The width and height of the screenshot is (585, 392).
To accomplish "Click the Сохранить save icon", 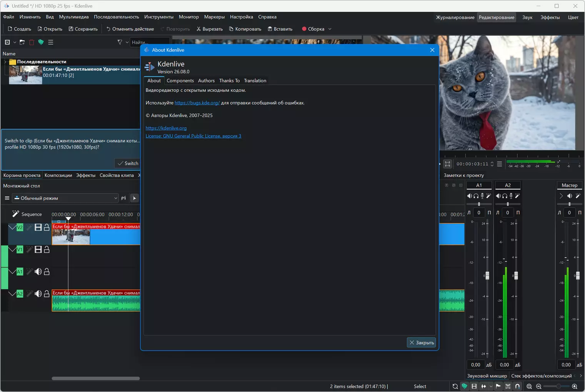I will point(71,29).
